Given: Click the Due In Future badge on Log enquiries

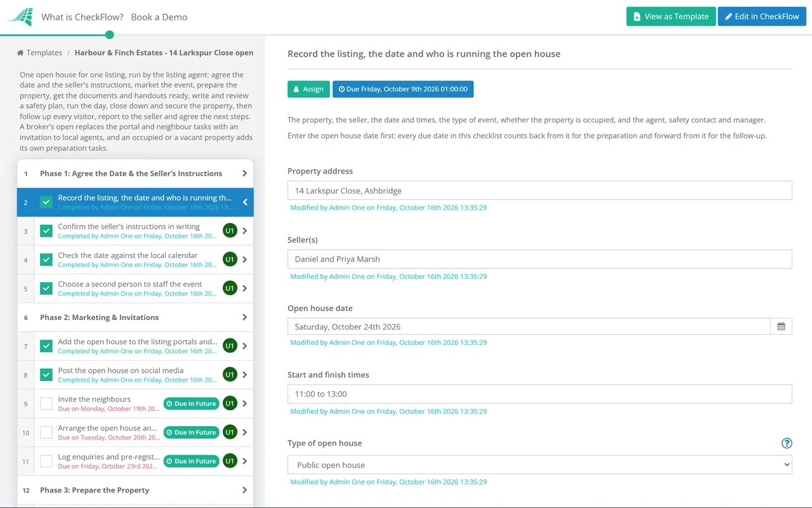Looking at the screenshot, I should pyautogui.click(x=191, y=461).
